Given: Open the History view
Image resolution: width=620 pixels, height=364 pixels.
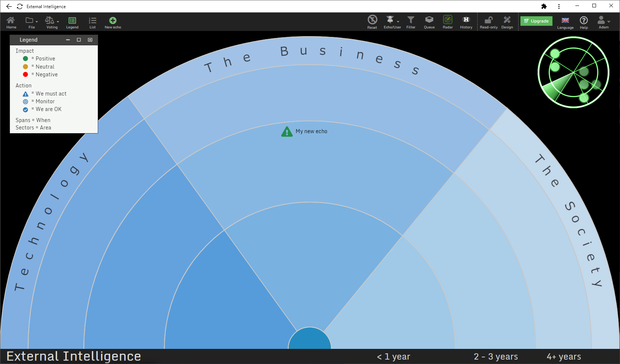Looking at the screenshot, I should pyautogui.click(x=466, y=22).
